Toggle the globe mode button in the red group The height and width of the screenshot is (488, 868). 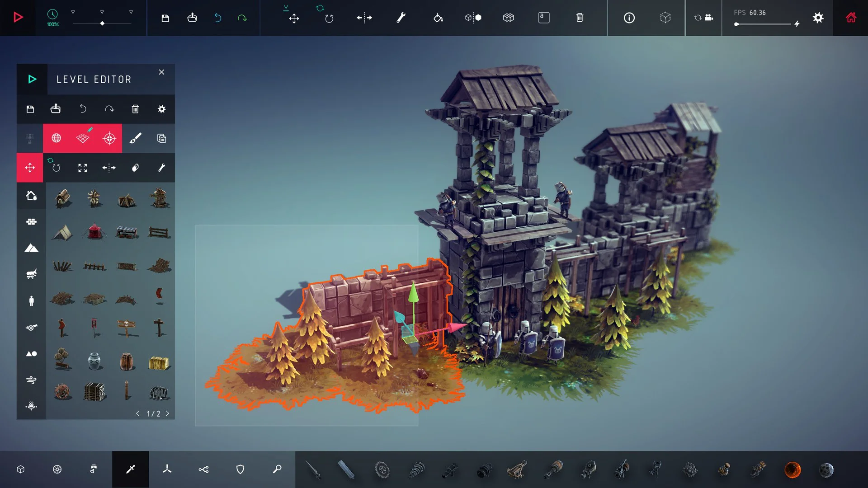point(56,138)
